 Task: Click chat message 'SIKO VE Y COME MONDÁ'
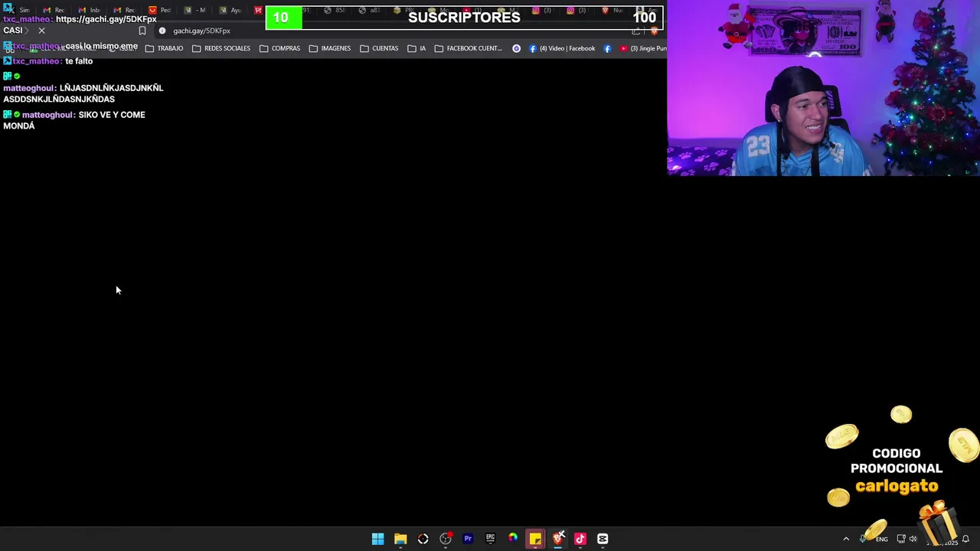tap(74, 120)
